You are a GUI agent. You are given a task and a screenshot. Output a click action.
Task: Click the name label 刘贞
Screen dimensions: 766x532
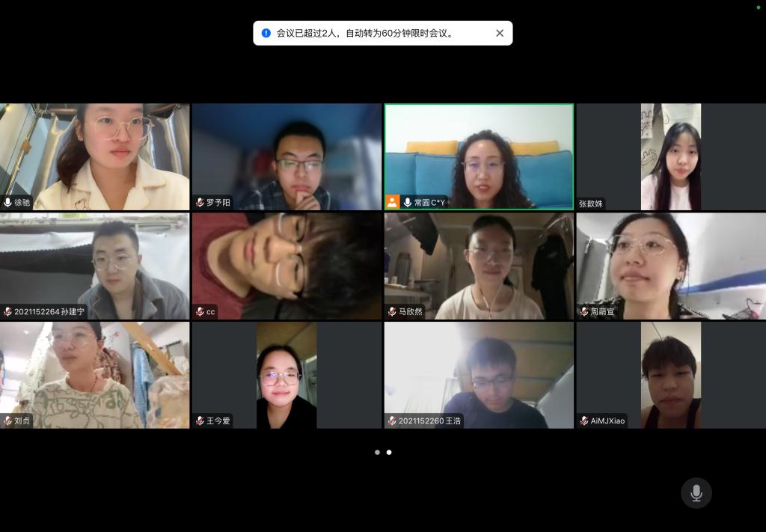(x=22, y=421)
